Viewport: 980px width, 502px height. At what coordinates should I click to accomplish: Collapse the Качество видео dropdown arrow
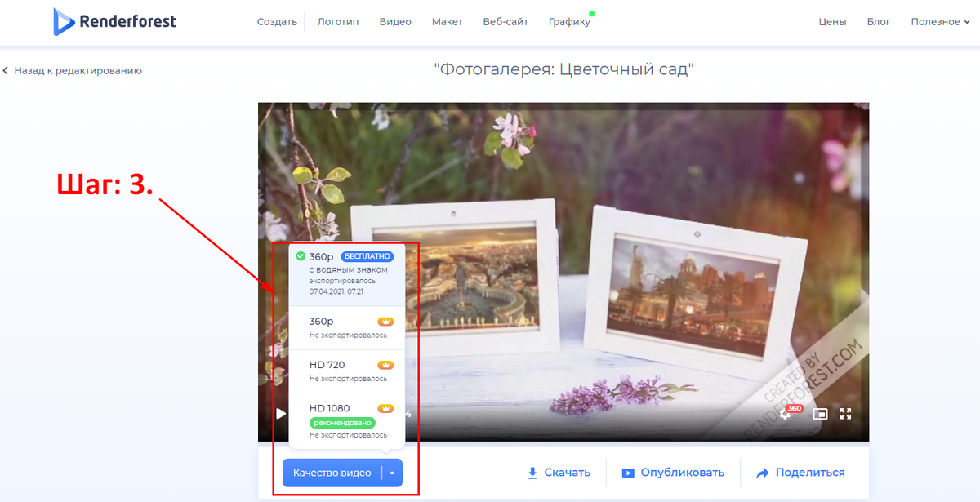pos(392,473)
